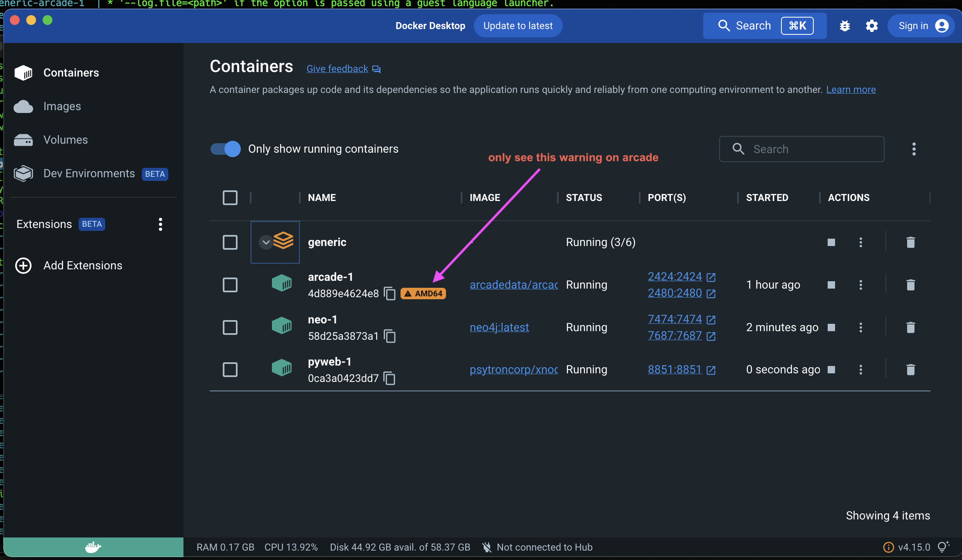
Task: Disable the Only show running containers toggle
Action: point(225,149)
